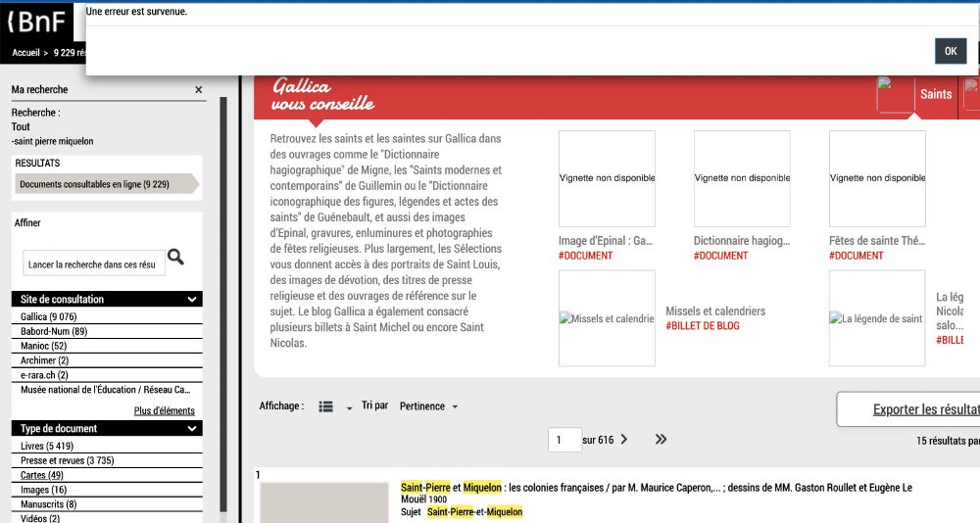Click the thumbnail tab left of Saints
The width and height of the screenshot is (980, 523).
[x=896, y=94]
